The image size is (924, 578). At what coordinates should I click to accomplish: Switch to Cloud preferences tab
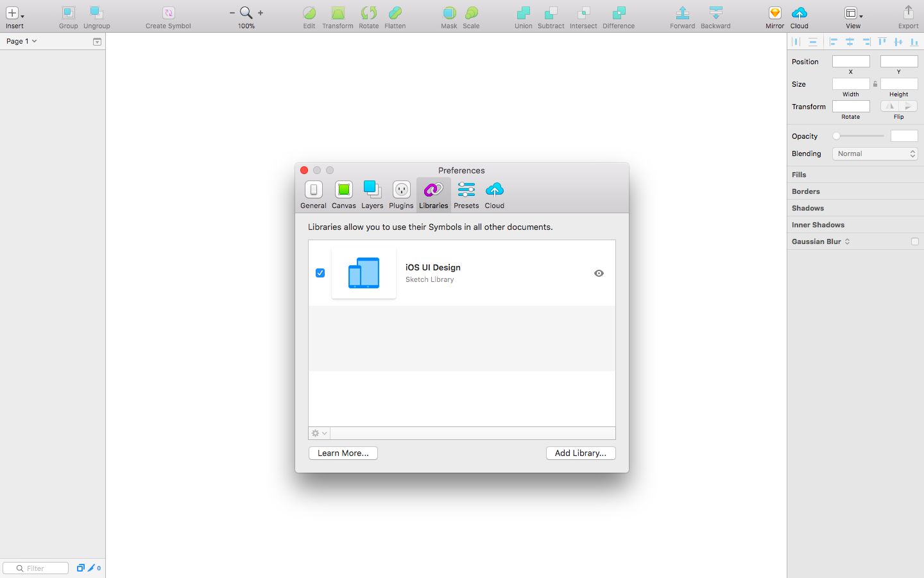(x=494, y=195)
